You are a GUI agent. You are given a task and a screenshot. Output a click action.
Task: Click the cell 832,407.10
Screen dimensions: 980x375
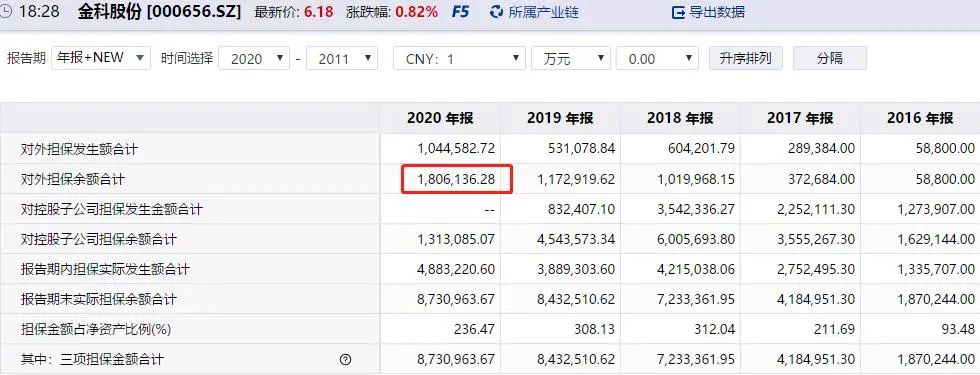point(580,209)
